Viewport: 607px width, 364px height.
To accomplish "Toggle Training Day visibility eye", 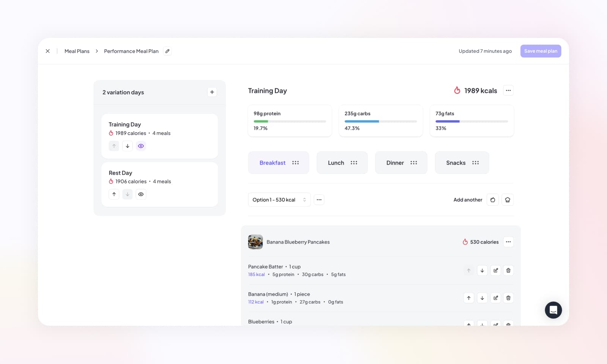I will (x=141, y=146).
